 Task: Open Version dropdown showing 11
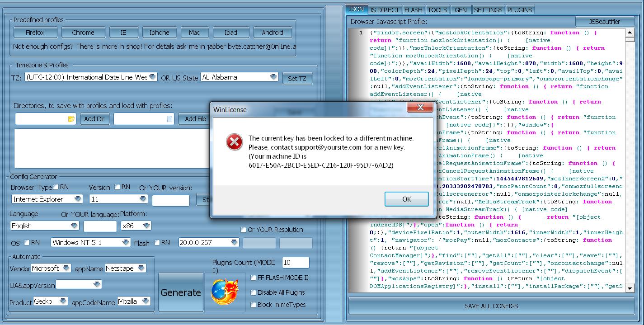click(x=118, y=199)
